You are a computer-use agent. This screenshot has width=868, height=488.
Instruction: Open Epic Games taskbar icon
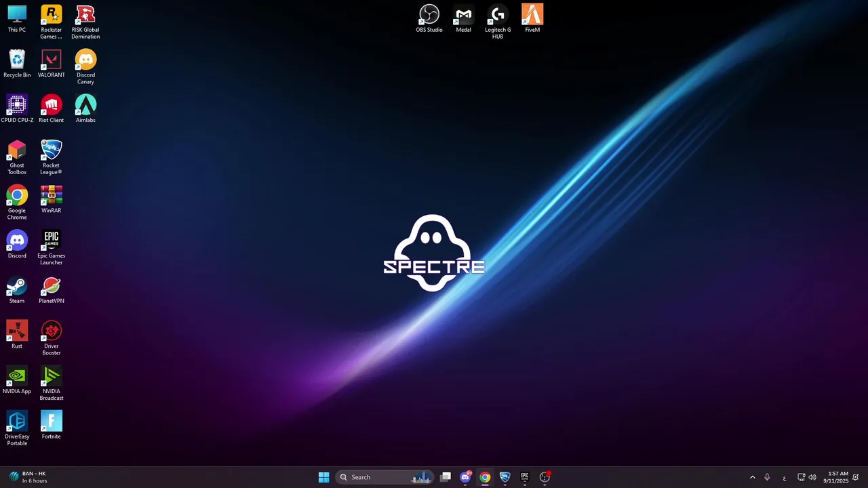pos(524,477)
